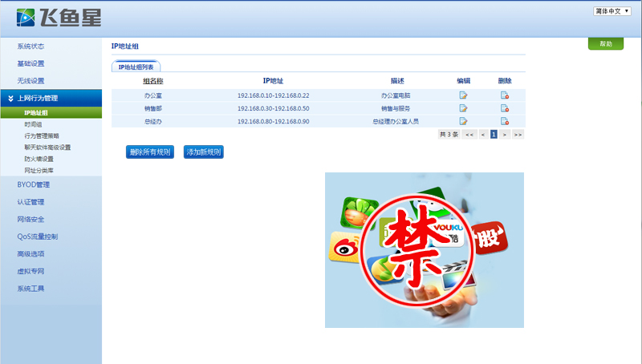Click the 删除所有规则 button
Screen dimensions: 642x364
point(150,152)
